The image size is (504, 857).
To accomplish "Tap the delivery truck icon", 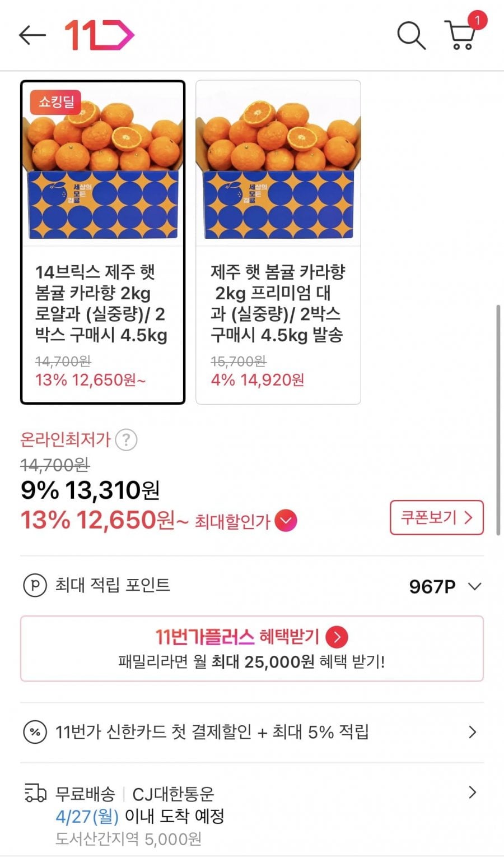I will click(35, 793).
